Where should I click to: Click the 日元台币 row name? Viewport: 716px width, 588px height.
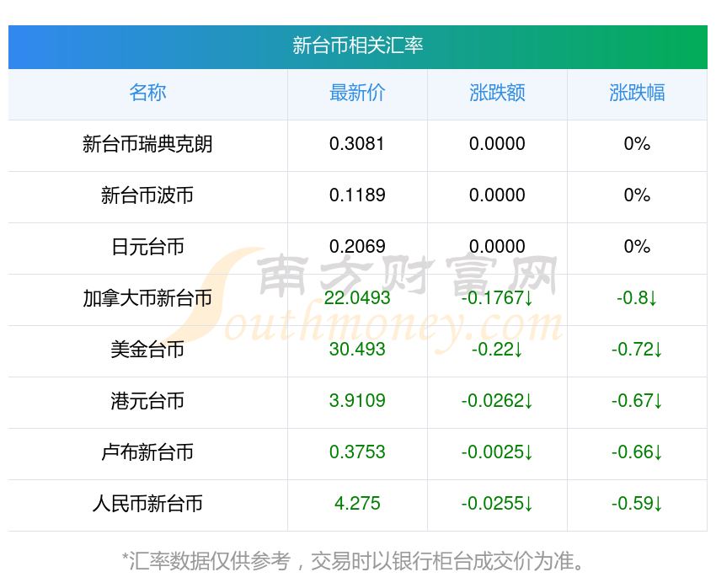[x=147, y=247]
